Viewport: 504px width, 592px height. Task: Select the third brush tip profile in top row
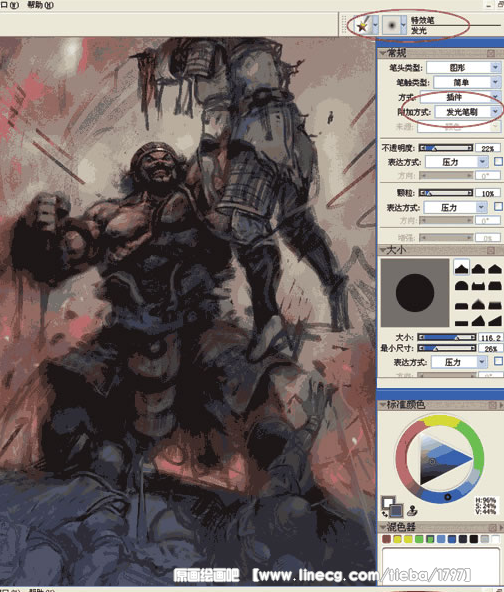495,268
